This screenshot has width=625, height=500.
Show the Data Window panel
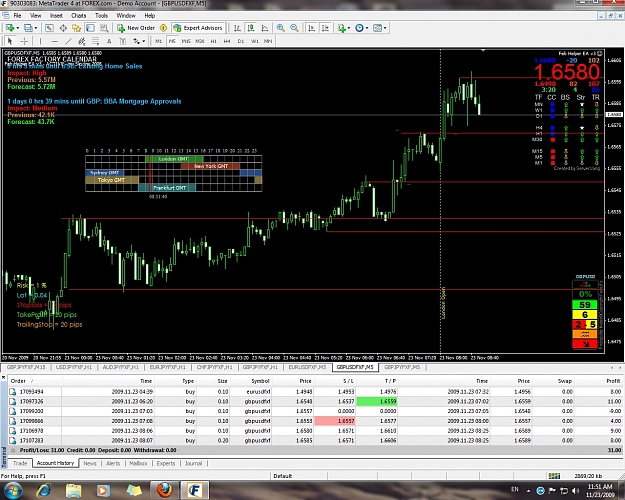coord(63,28)
